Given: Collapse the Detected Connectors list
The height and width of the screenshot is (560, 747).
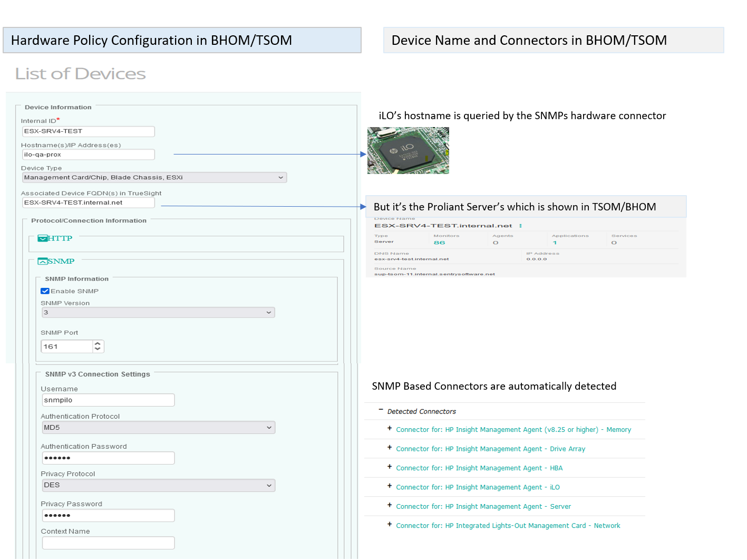Looking at the screenshot, I should 381,410.
